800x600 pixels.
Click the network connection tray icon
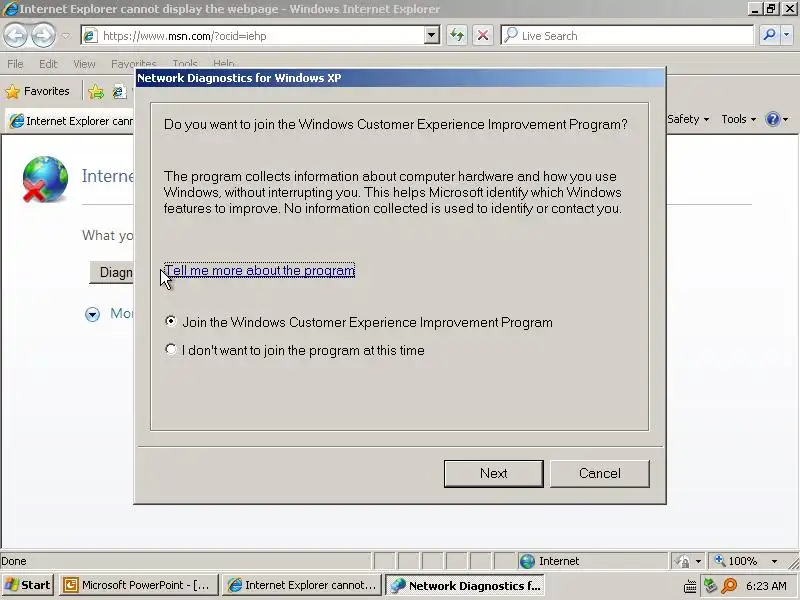(x=710, y=586)
